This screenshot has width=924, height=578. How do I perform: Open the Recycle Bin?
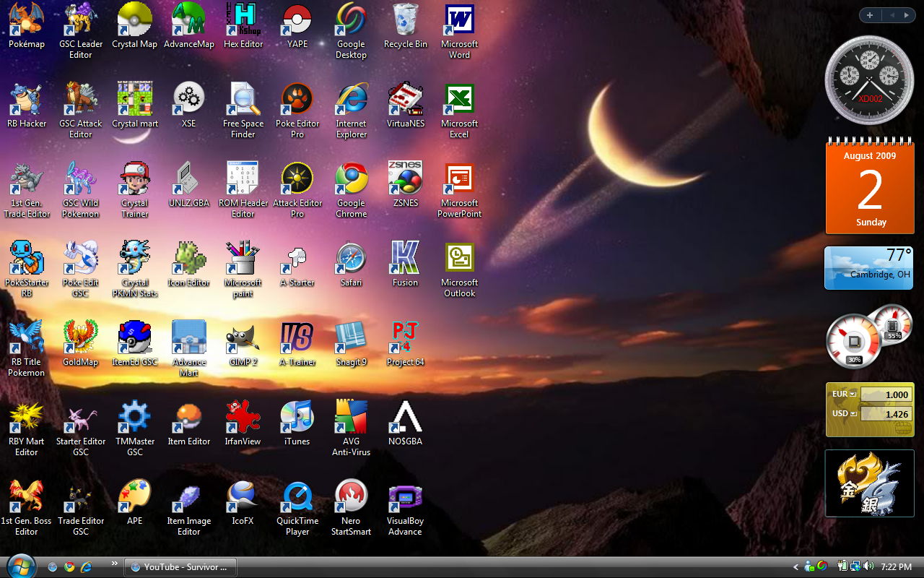(406, 27)
